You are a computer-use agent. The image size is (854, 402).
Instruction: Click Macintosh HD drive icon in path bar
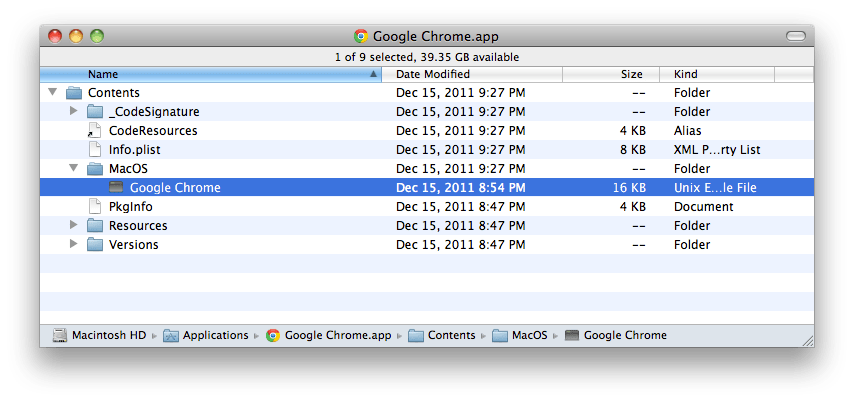(x=60, y=336)
